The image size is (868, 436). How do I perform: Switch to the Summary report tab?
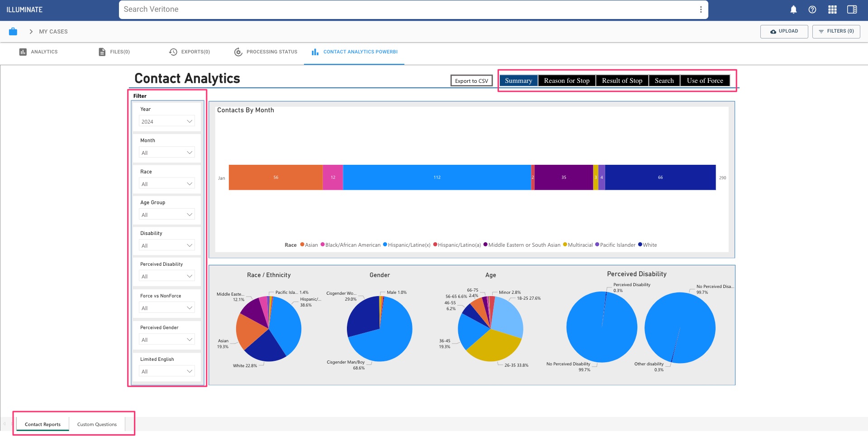click(518, 81)
